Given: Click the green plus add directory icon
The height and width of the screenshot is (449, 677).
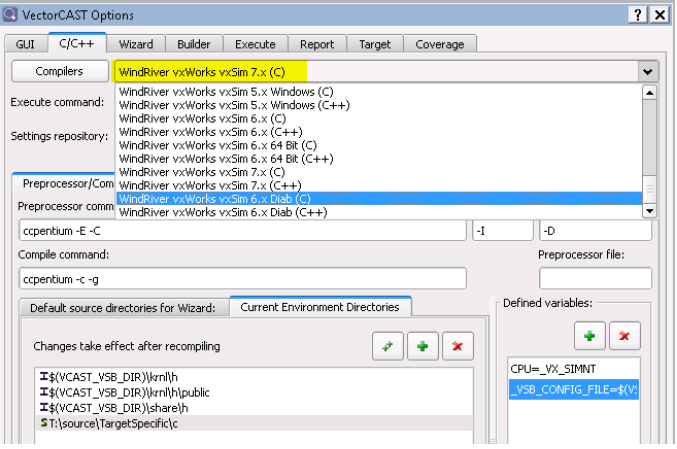Looking at the screenshot, I should (423, 346).
